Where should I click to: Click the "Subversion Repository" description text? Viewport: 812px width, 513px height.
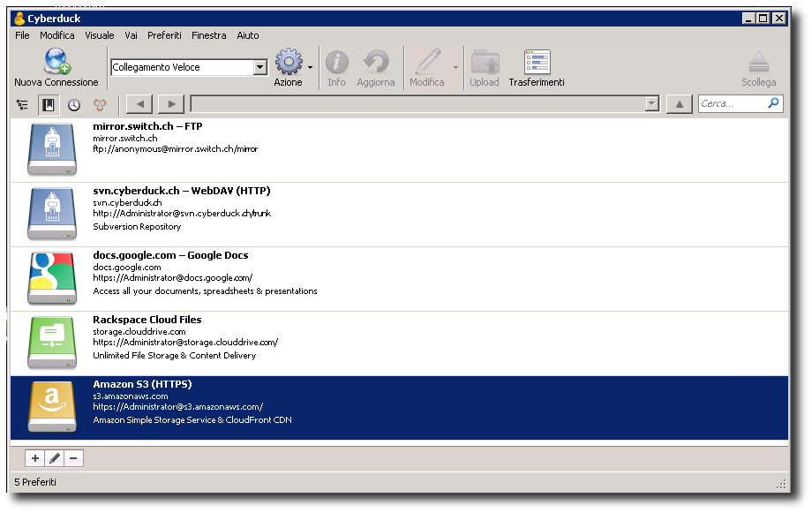(137, 226)
